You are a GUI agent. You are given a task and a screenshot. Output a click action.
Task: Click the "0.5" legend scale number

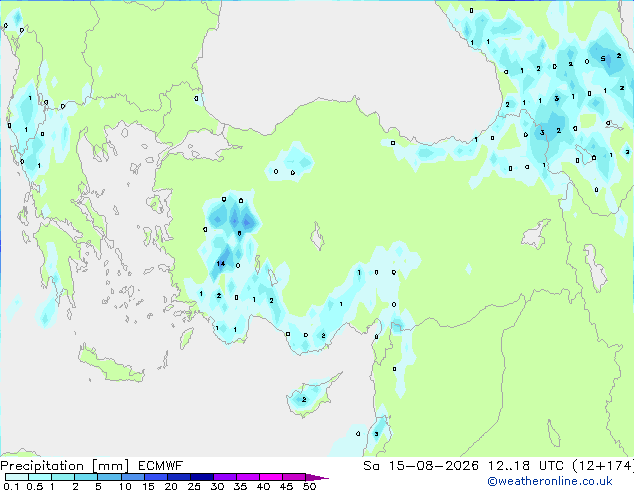34,486
